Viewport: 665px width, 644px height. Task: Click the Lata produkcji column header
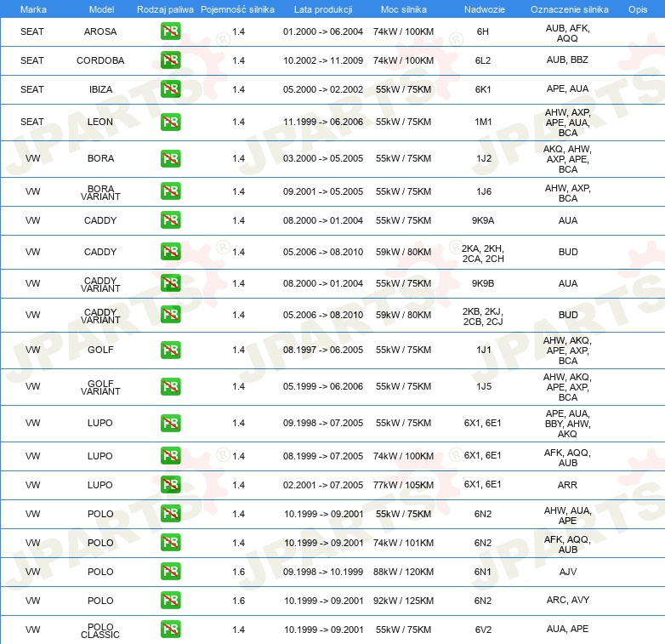[x=323, y=9]
